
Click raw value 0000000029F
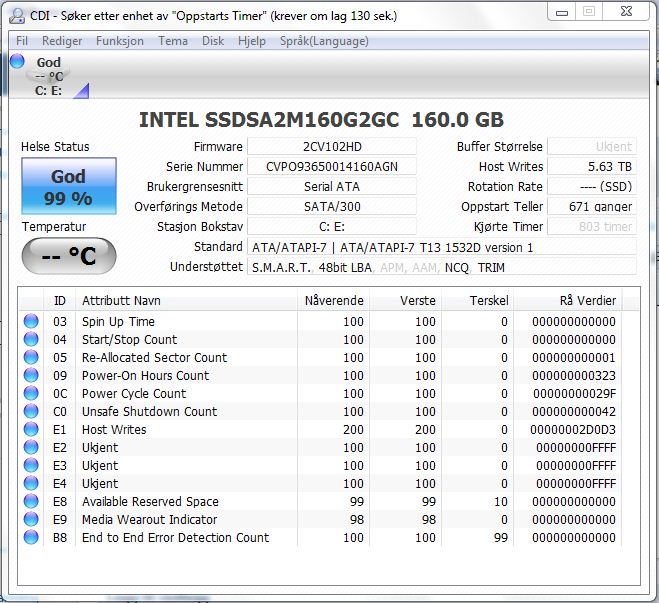(x=575, y=394)
